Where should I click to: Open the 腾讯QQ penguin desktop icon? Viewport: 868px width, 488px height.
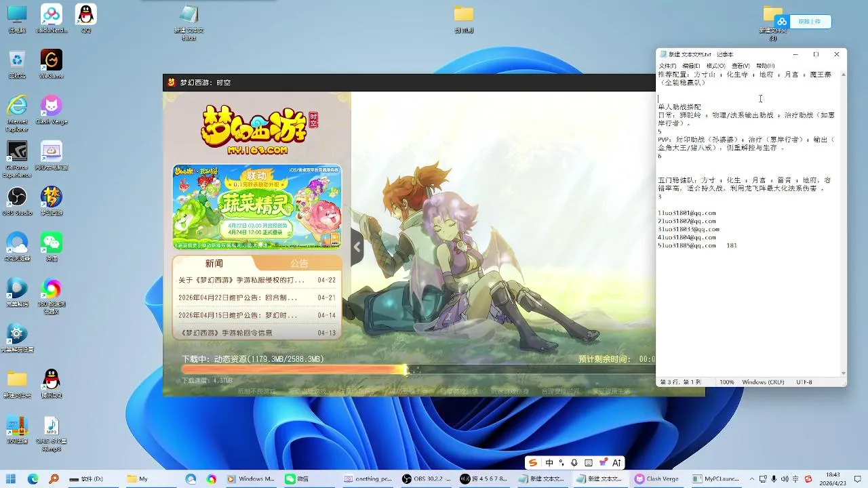click(52, 384)
